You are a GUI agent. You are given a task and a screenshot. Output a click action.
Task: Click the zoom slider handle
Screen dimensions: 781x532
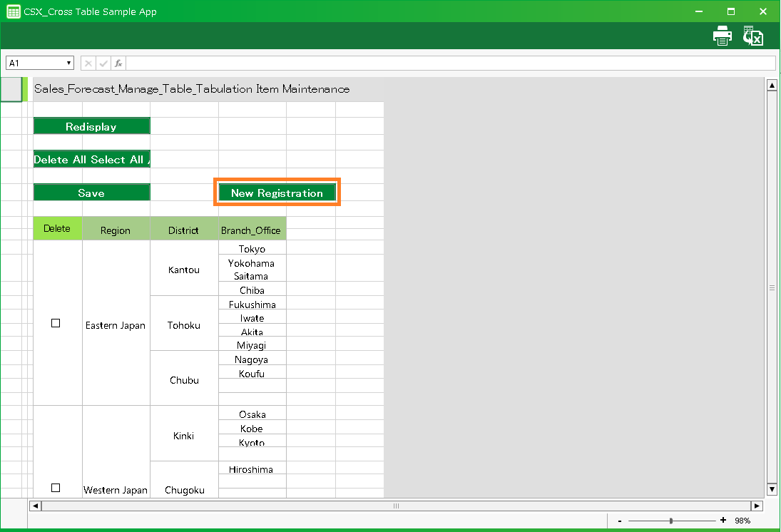click(671, 521)
